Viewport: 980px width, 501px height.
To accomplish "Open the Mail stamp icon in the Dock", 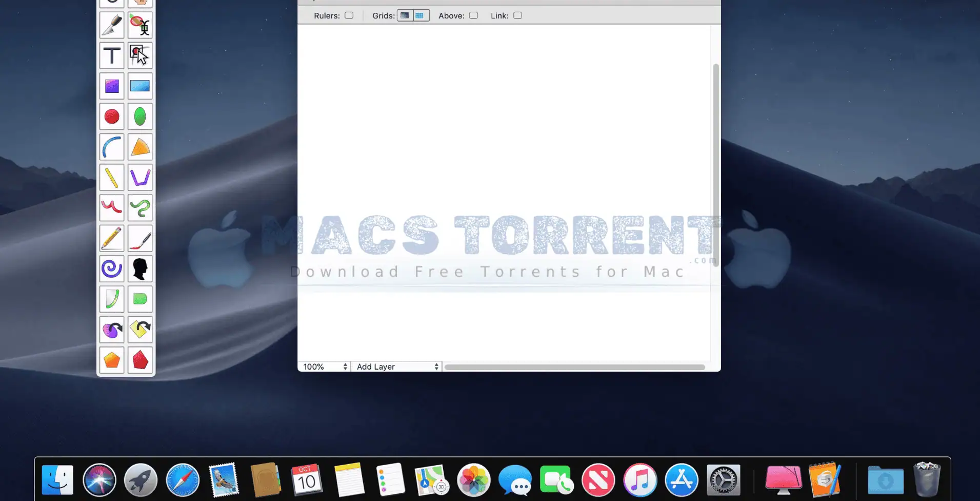I will coord(224,480).
